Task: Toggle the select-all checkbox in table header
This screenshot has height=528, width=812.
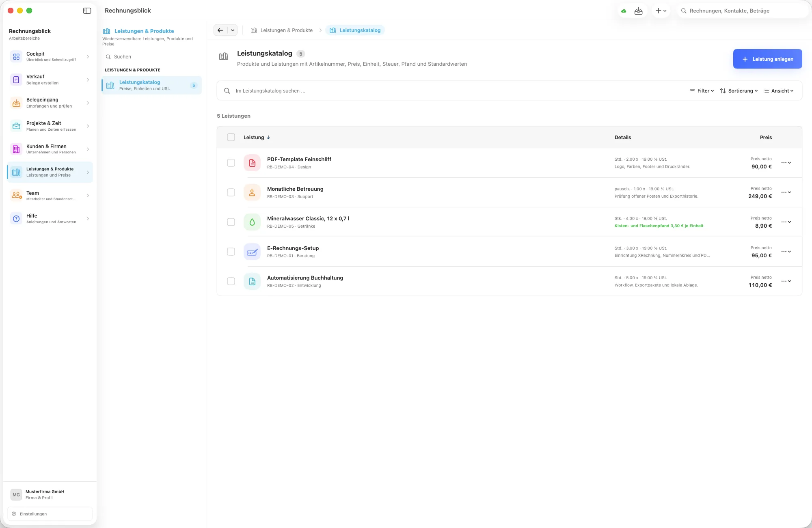Action: tap(231, 138)
